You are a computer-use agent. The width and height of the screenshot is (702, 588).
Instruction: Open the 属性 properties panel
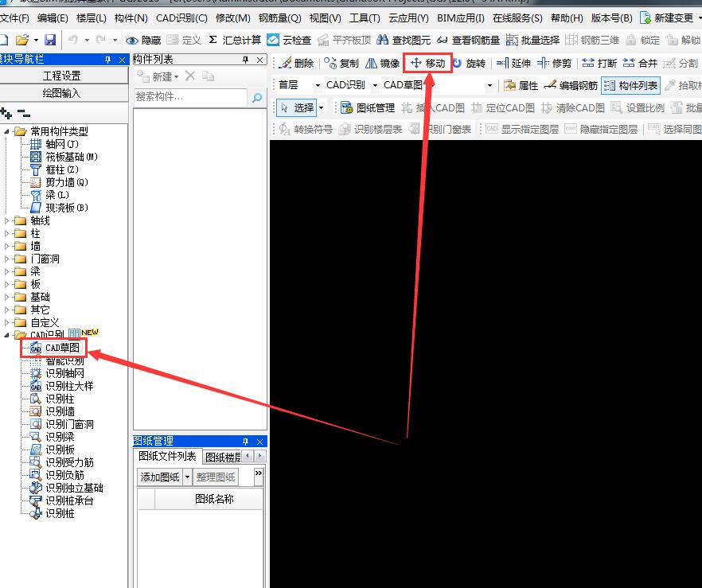pyautogui.click(x=521, y=85)
